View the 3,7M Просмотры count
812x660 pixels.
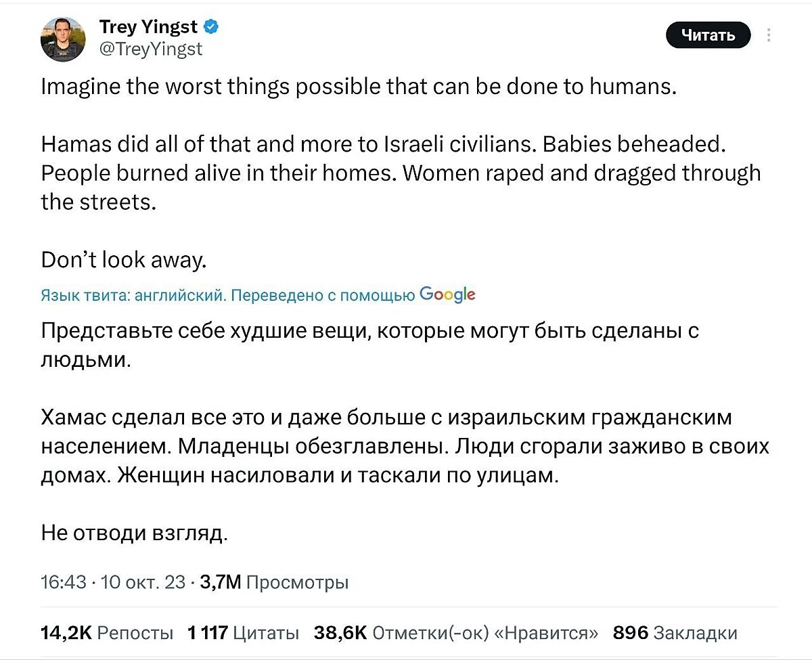pyautogui.click(x=275, y=582)
